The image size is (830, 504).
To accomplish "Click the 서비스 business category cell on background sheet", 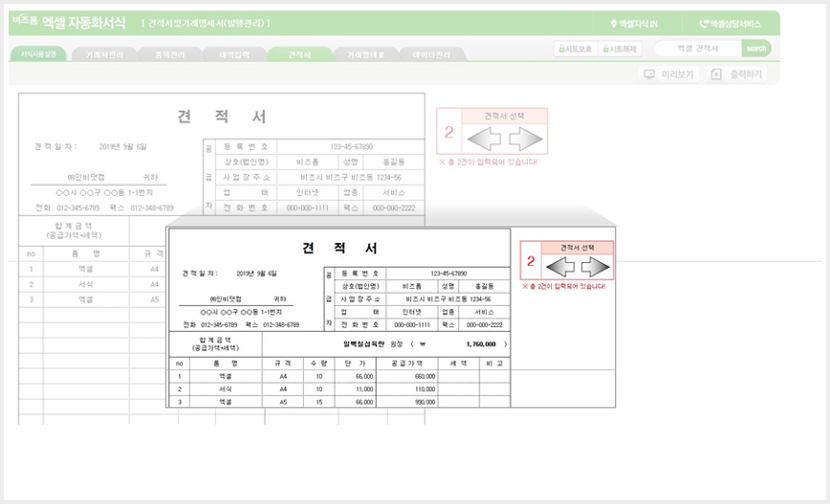I will click(394, 193).
